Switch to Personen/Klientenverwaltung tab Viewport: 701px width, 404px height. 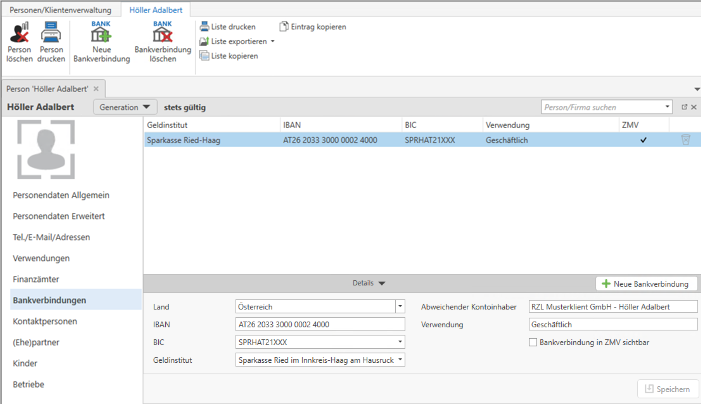pos(60,9)
